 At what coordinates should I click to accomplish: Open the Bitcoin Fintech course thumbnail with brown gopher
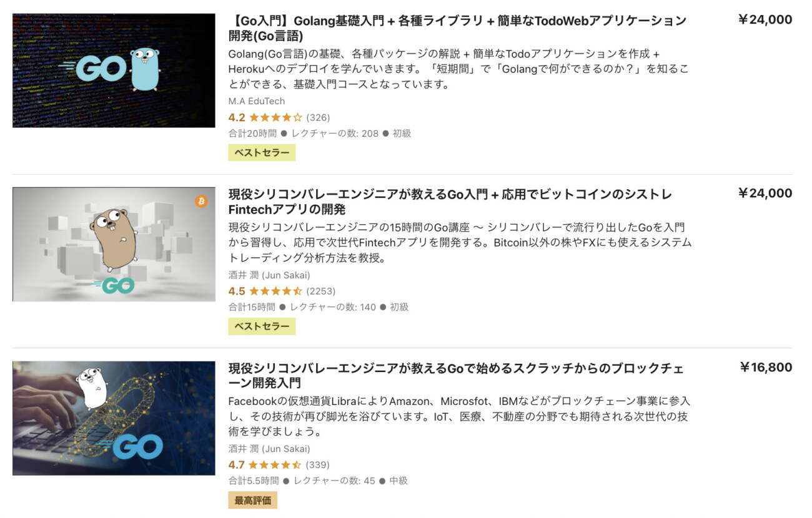coord(114,244)
